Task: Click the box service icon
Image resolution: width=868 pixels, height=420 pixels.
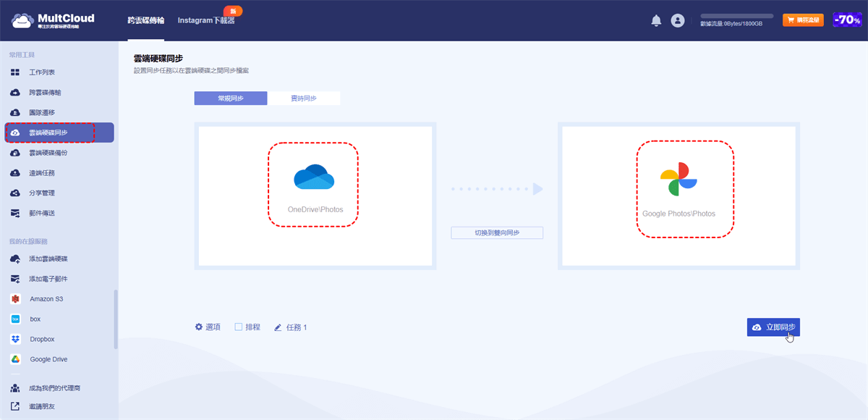Action: click(x=14, y=319)
